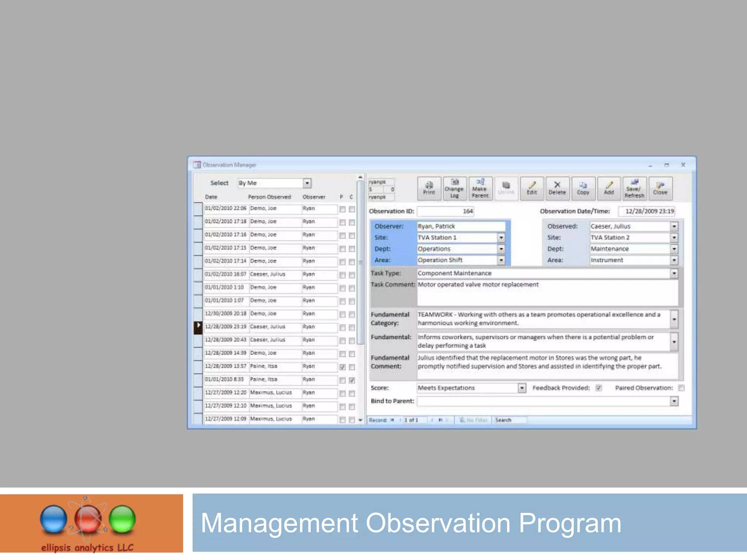Click the Edit pencil icon
Viewport: 747px width, 560px height.
coord(532,188)
